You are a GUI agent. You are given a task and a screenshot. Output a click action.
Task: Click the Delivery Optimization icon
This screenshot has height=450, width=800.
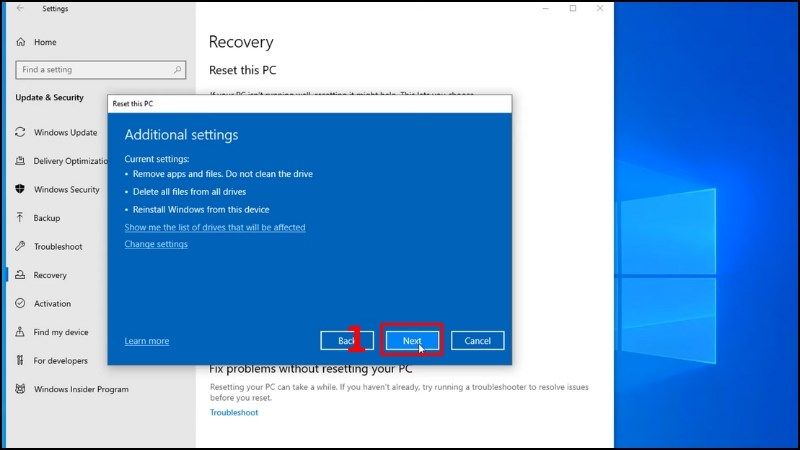(20, 161)
